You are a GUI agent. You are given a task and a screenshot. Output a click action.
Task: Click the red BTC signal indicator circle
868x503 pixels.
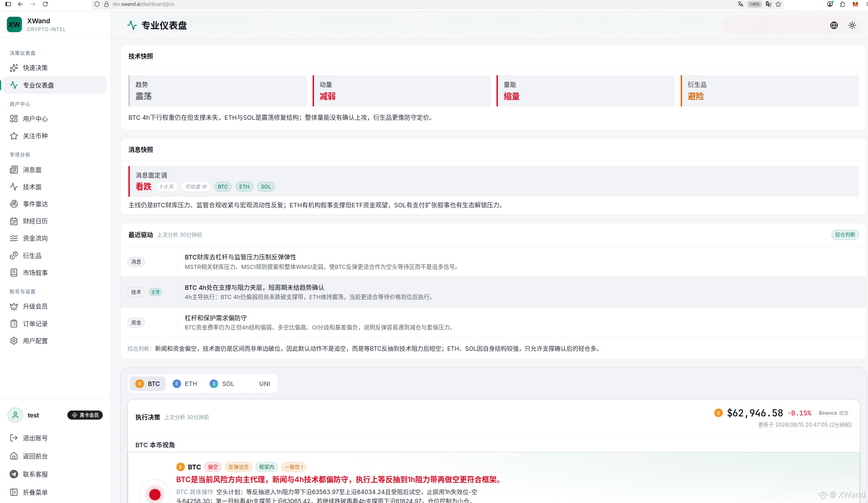(x=155, y=494)
